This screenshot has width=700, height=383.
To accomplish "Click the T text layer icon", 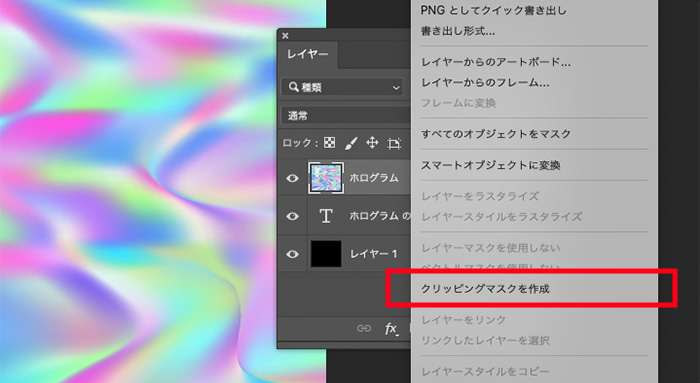I will 326,216.
